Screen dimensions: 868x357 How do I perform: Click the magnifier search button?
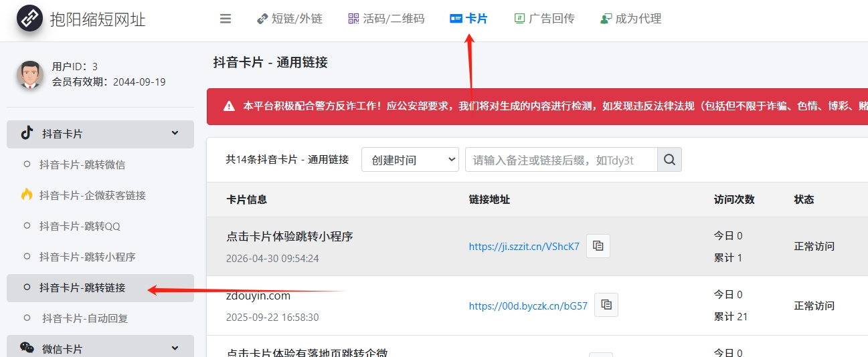click(669, 160)
